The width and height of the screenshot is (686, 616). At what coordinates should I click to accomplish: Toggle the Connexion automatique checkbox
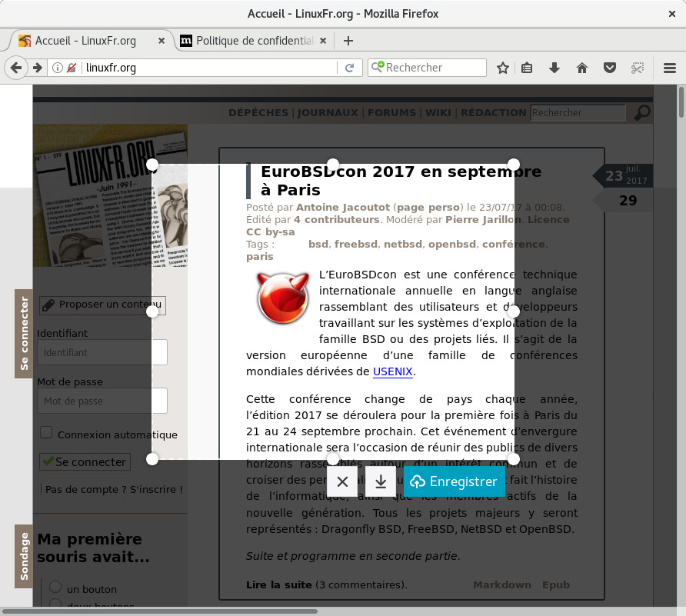point(46,433)
